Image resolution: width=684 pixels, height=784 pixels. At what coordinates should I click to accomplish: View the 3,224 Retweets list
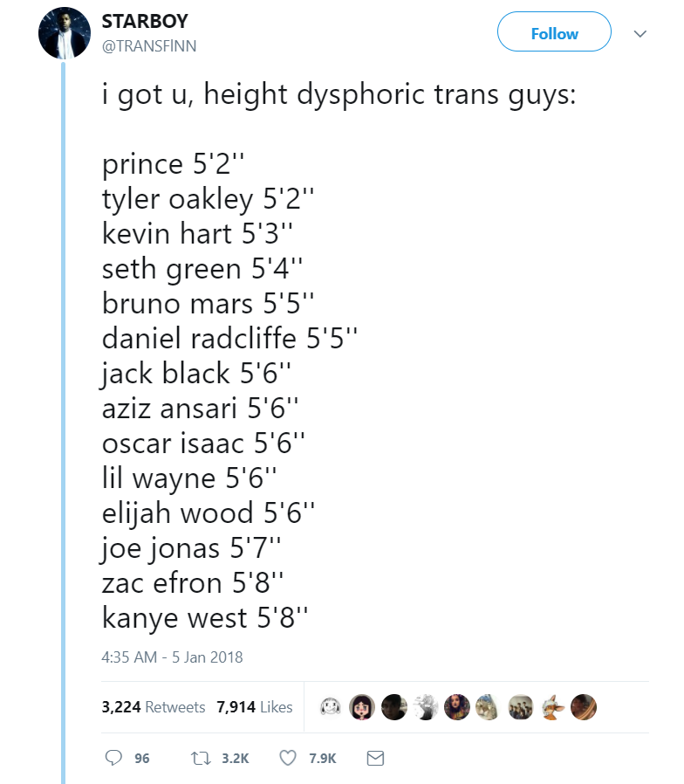click(x=154, y=707)
